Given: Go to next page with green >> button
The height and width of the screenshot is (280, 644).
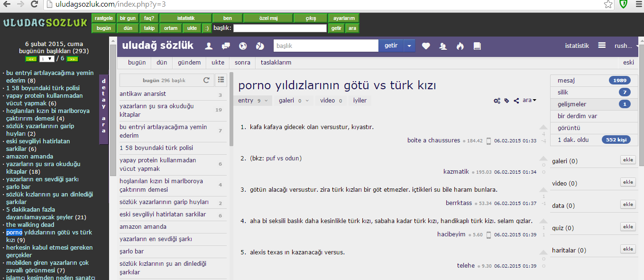Looking at the screenshot, I should (72, 59).
